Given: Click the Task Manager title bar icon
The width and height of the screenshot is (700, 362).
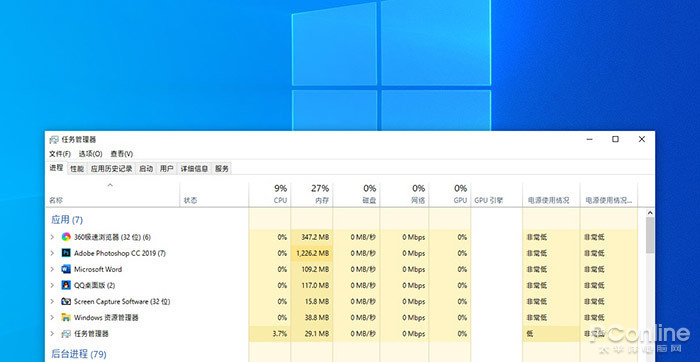Looking at the screenshot, I should [54, 140].
